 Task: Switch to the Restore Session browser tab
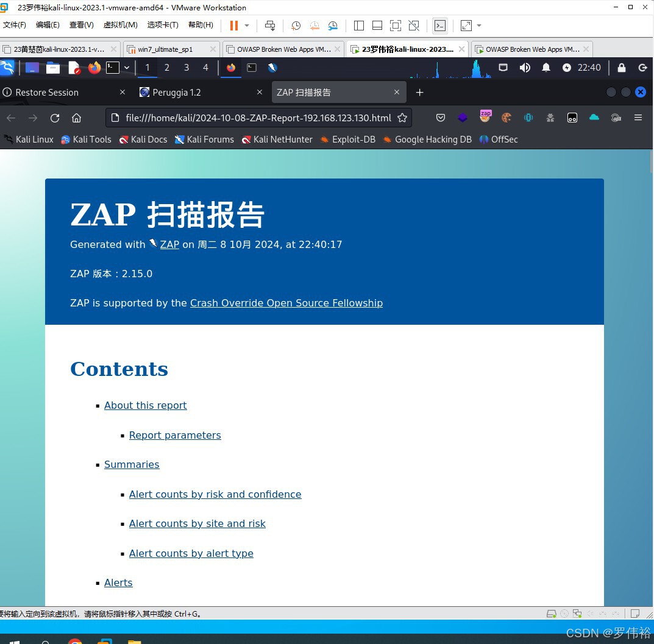click(x=64, y=92)
